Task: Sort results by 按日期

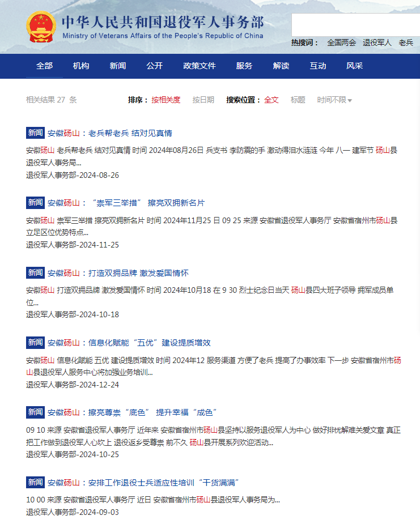Action: point(203,100)
